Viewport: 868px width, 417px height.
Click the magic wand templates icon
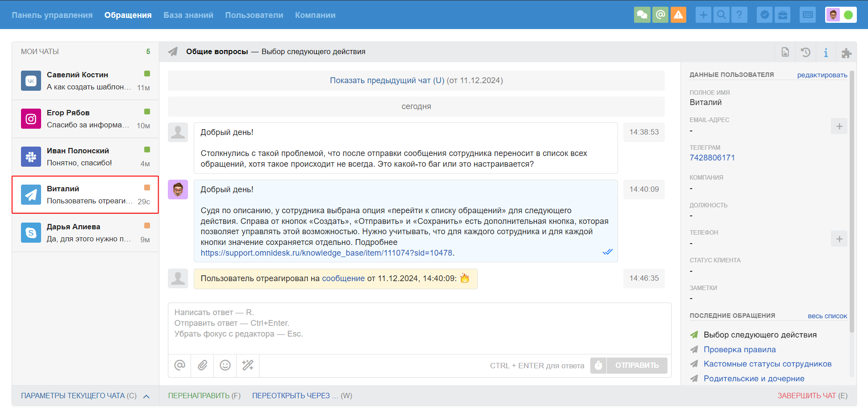tap(248, 366)
